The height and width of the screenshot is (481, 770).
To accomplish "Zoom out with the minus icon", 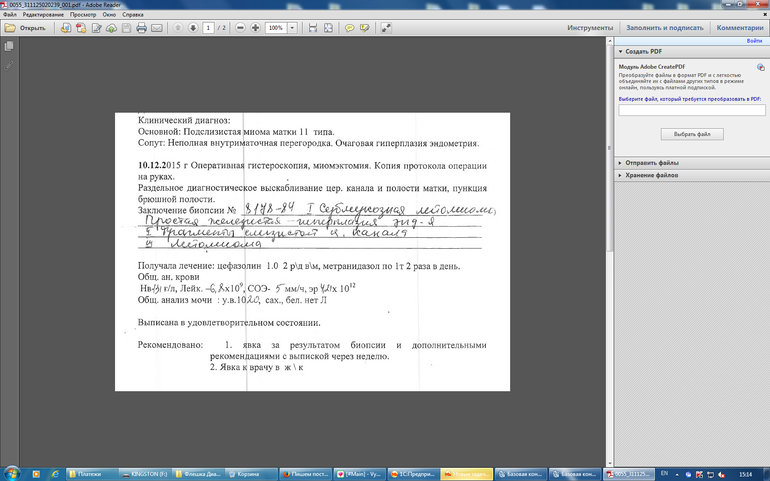I will coord(239,28).
